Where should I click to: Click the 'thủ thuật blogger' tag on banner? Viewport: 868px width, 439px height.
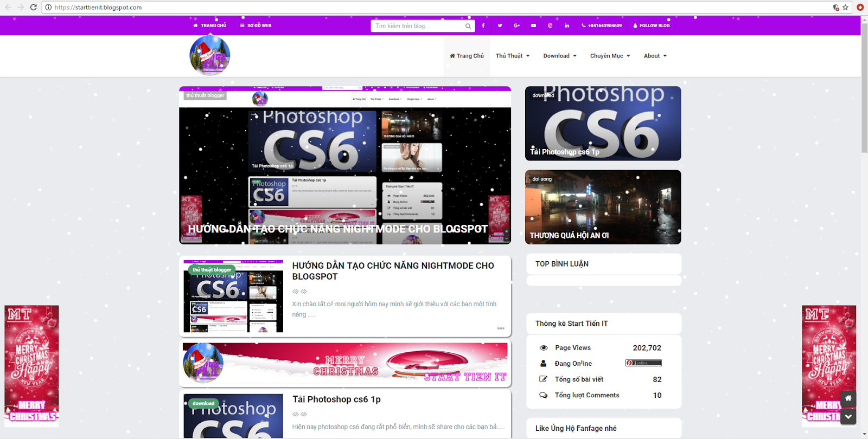[x=205, y=95]
